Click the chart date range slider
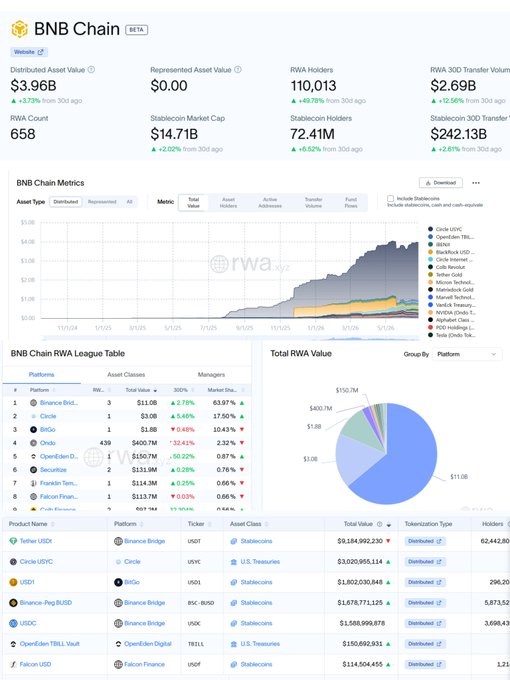The height and width of the screenshot is (680, 510). pyautogui.click(x=230, y=338)
